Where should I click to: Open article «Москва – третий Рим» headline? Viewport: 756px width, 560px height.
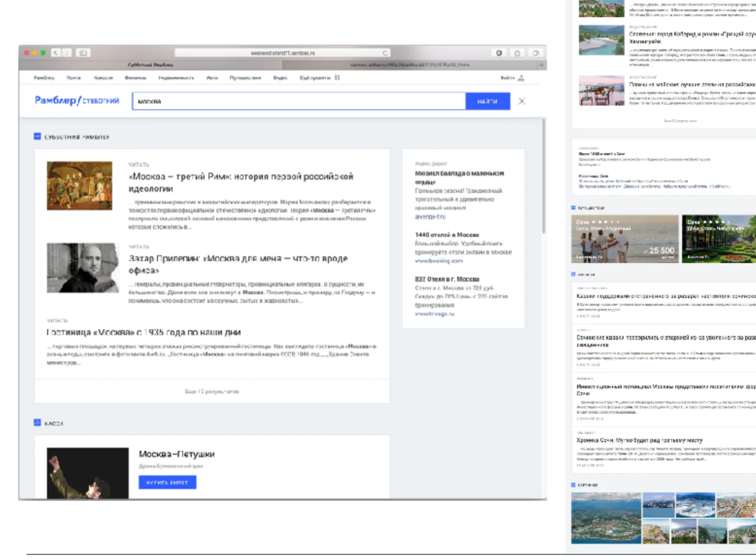[x=241, y=182]
